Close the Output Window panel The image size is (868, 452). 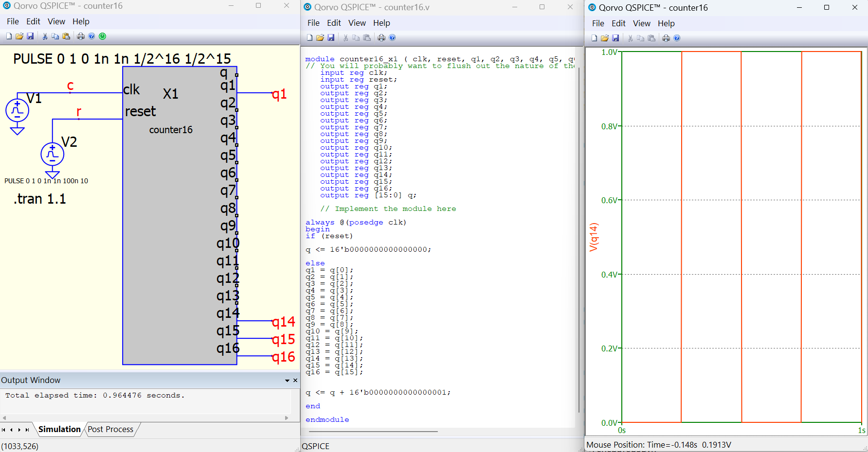pos(295,381)
